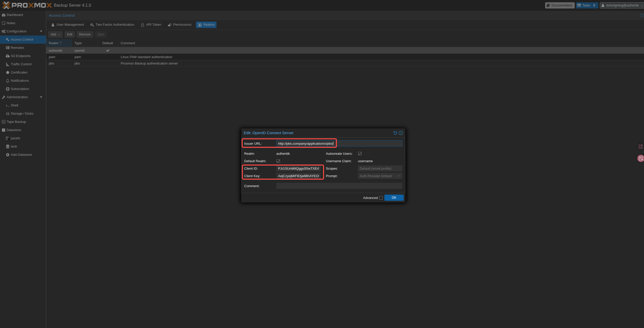The width and height of the screenshot is (644, 328).
Task: Click Add Datastore plus icon
Action: pos(8,155)
